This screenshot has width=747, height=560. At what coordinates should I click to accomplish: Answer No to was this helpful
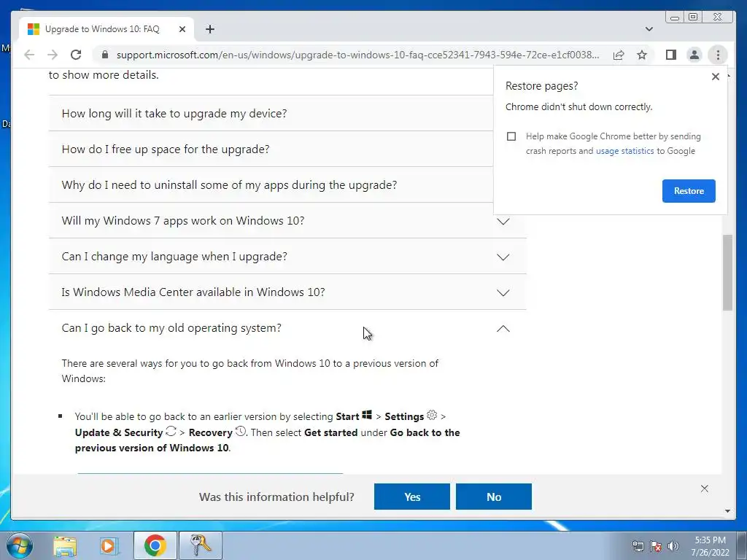tap(494, 497)
